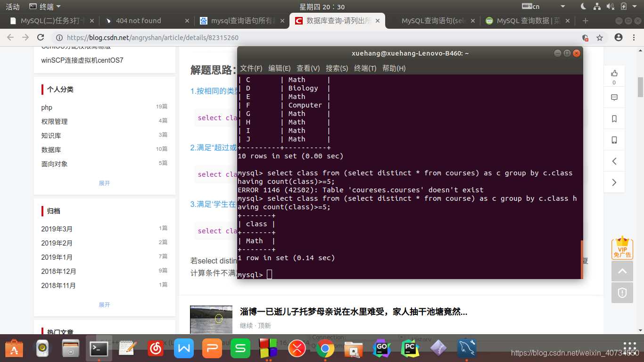This screenshot has height=362, width=644.
Task: Open the 数据库 category link
Action: [51, 150]
